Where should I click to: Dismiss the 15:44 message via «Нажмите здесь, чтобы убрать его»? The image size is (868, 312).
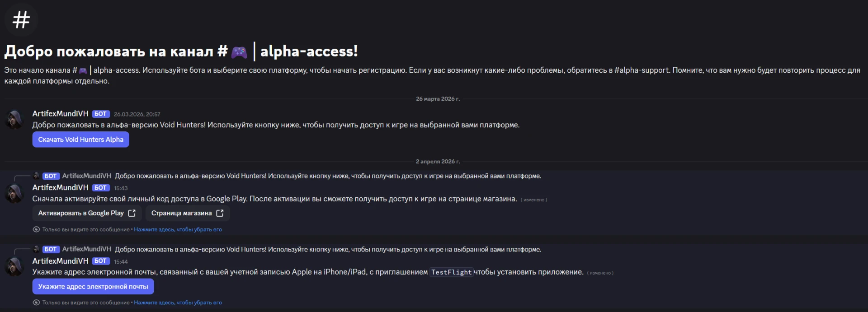[x=178, y=303]
